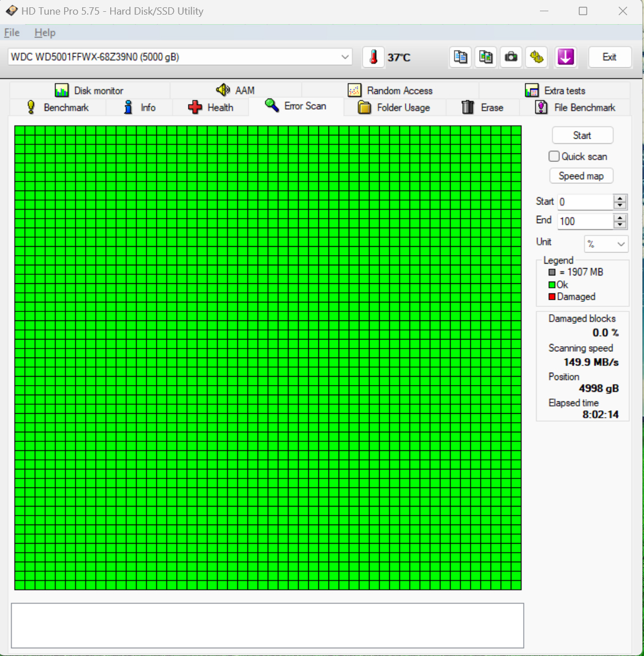Screen dimensions: 644x656
Task: Open the File menu
Action: (x=12, y=33)
